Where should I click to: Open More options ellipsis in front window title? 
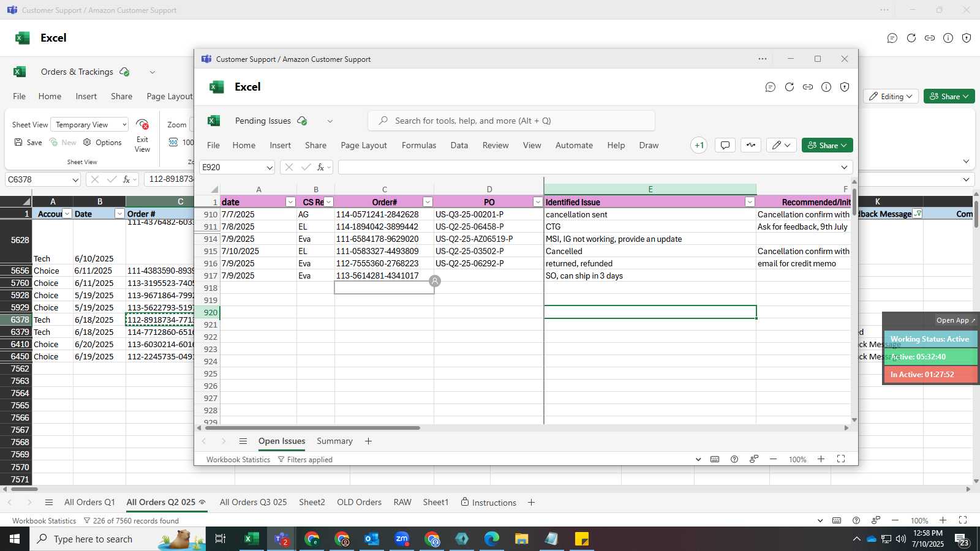pyautogui.click(x=763, y=59)
